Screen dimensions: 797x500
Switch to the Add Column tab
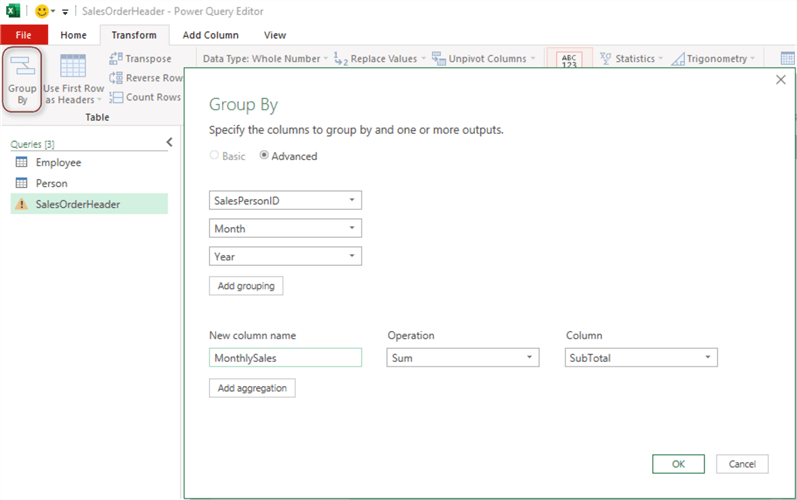click(210, 35)
